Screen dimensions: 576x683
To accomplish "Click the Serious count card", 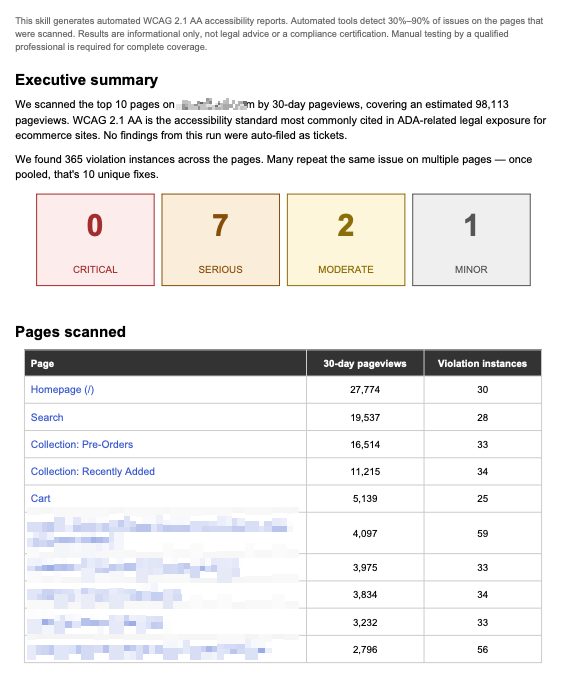I will (220, 240).
